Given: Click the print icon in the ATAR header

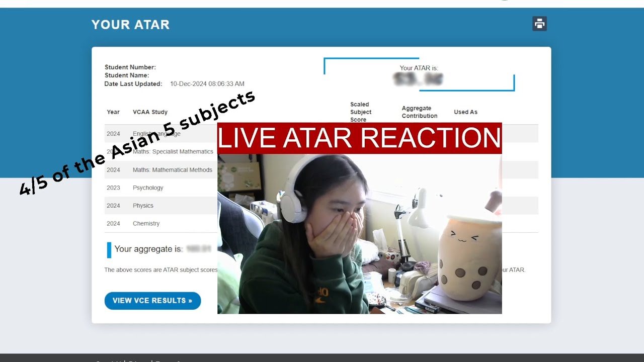Looking at the screenshot, I should point(539,24).
